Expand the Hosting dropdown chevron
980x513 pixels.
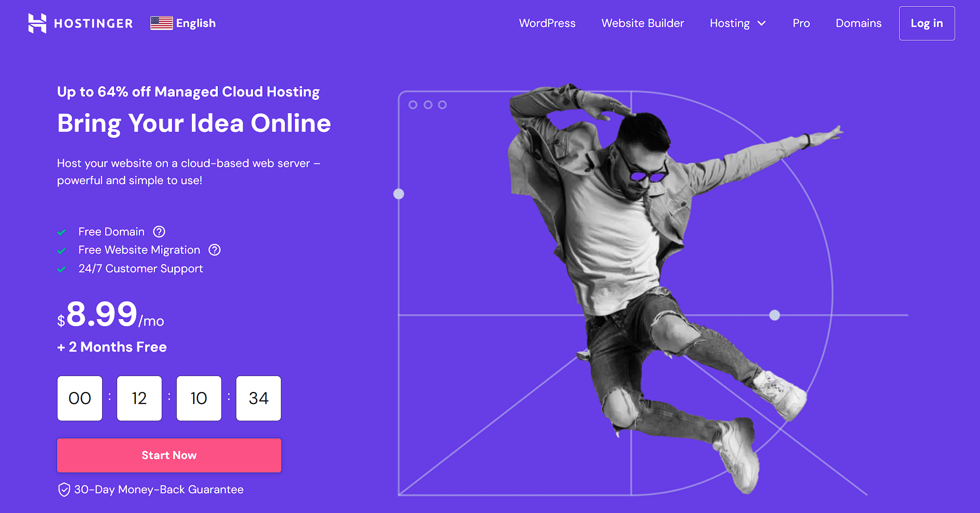click(x=761, y=23)
